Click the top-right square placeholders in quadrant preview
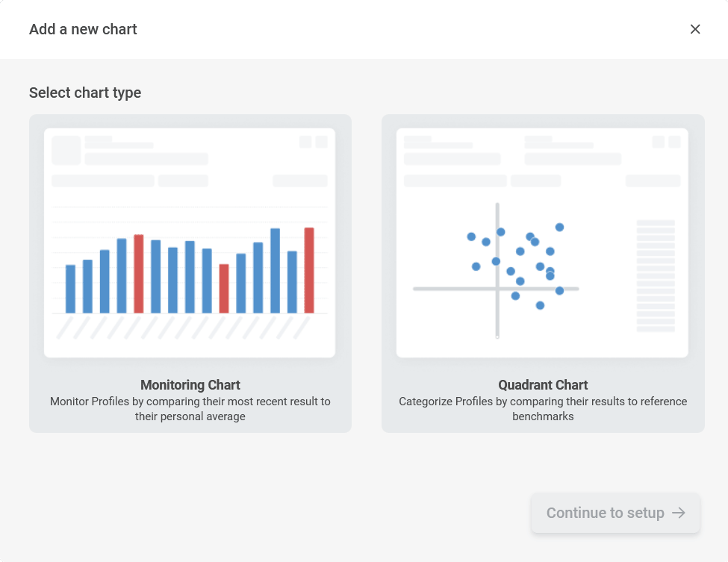The width and height of the screenshot is (728, 562). click(x=666, y=142)
